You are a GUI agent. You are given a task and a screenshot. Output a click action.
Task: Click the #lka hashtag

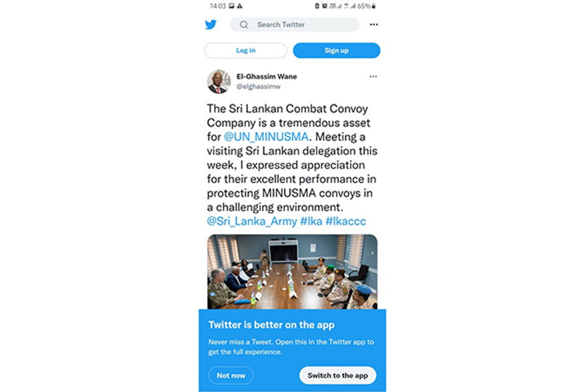coord(311,221)
